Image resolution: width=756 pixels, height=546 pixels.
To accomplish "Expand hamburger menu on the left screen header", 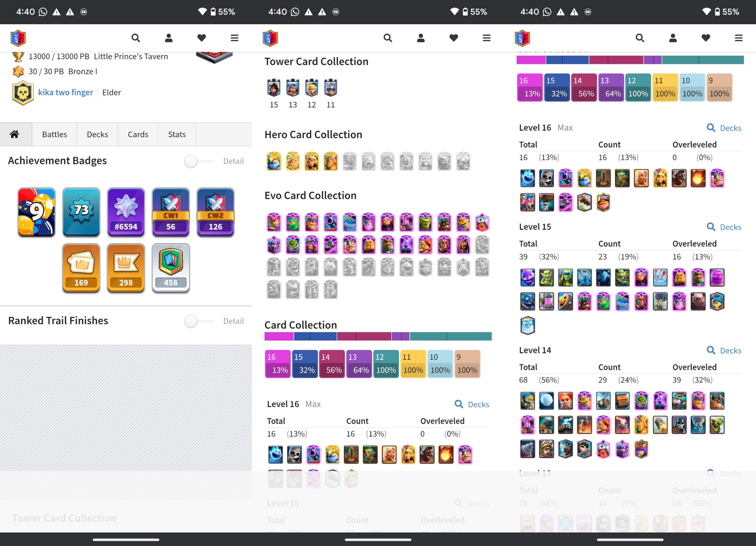I will 234,38.
